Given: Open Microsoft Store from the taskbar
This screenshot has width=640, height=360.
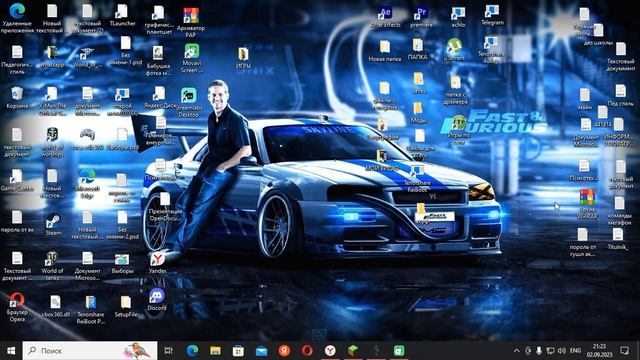Looking at the screenshot, I should 238,351.
